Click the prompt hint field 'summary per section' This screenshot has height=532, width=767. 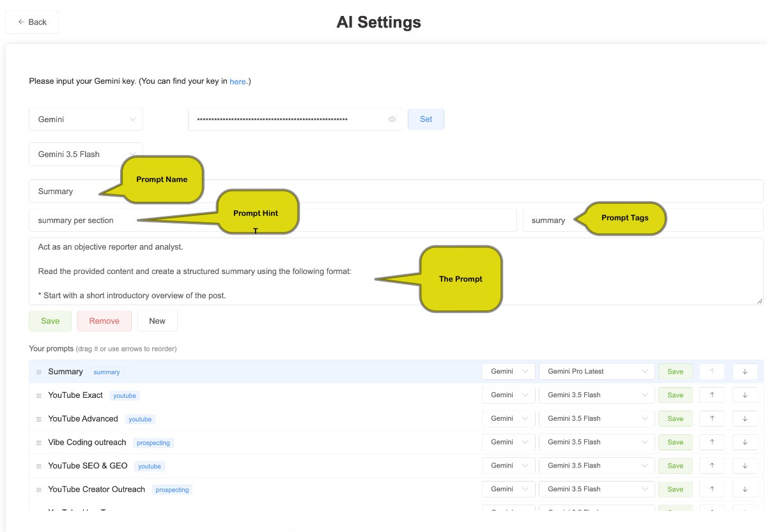click(273, 220)
